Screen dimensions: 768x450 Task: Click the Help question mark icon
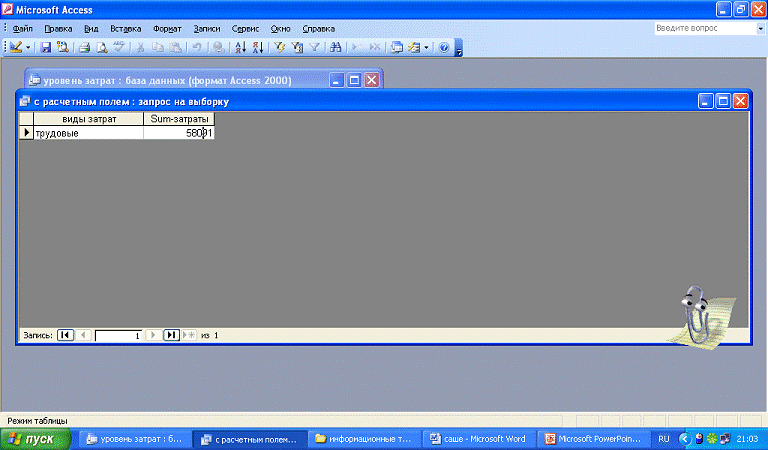[x=444, y=47]
